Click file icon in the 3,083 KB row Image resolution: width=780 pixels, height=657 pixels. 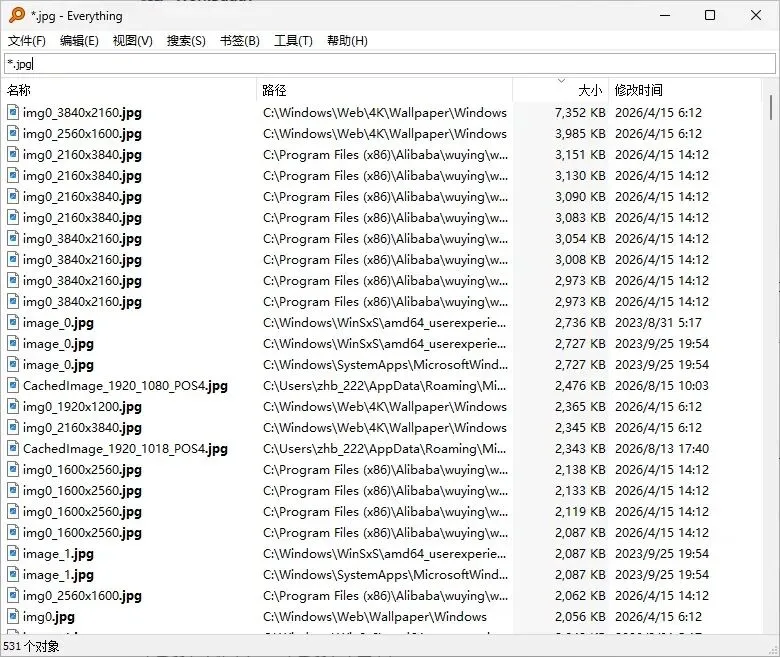coord(13,217)
